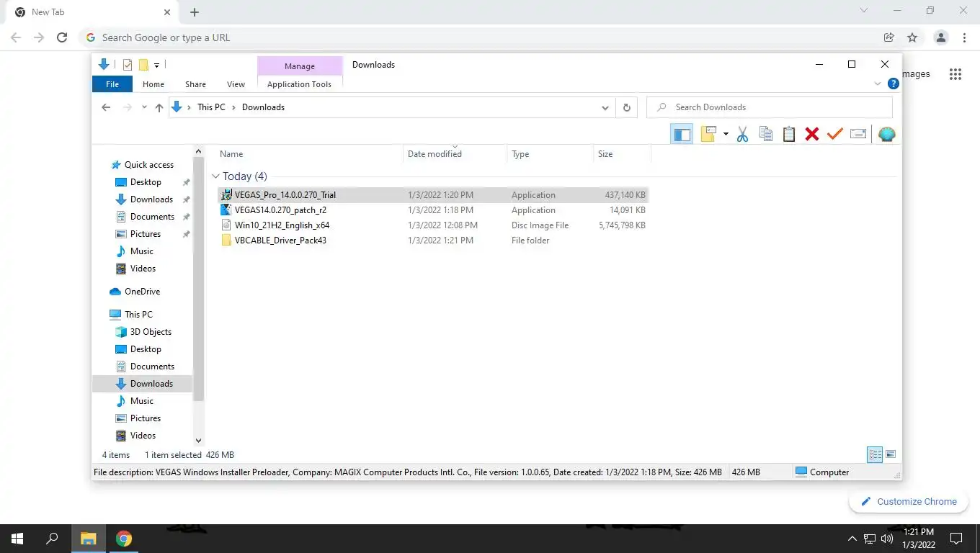The image size is (980, 553).
Task: Click Downloads in the address path
Action: (x=263, y=107)
